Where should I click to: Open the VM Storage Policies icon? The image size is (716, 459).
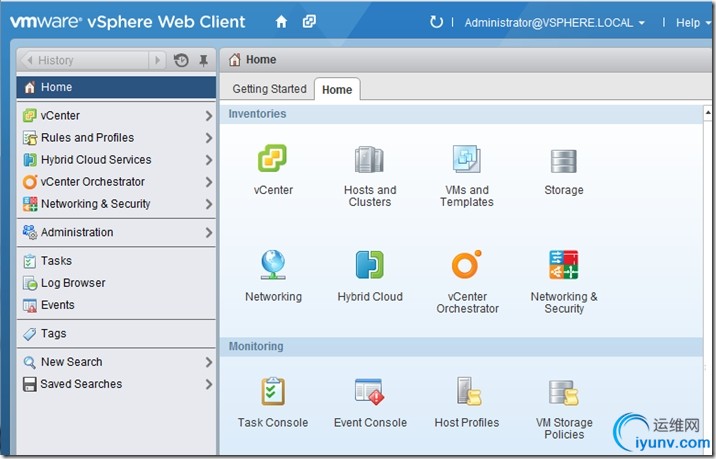pyautogui.click(x=564, y=393)
